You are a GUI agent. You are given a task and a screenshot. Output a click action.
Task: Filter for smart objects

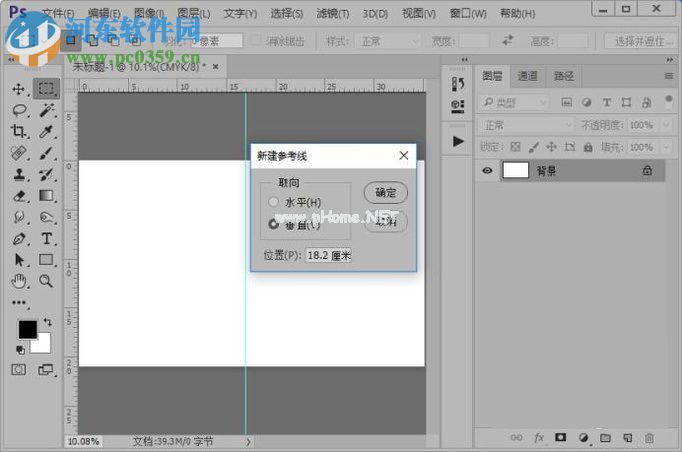647,102
